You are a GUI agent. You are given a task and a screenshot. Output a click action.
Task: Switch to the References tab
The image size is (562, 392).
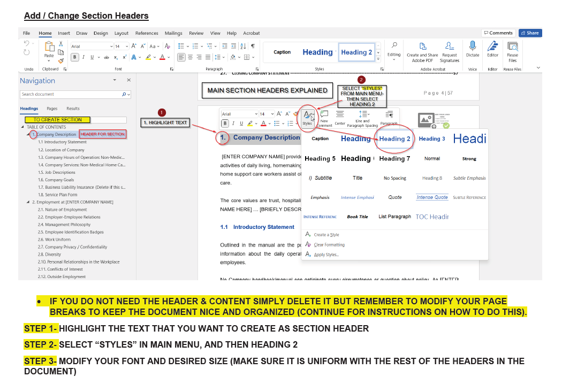147,33
